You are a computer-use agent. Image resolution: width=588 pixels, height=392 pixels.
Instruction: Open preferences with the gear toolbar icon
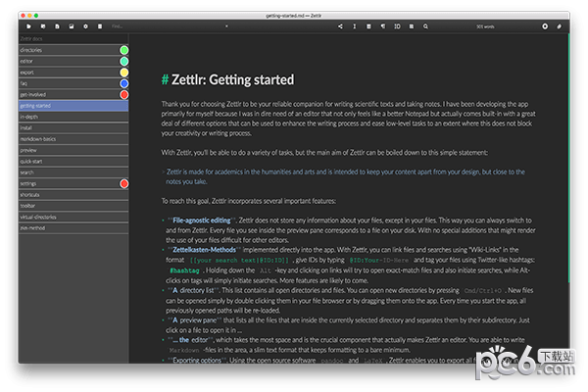[85, 26]
